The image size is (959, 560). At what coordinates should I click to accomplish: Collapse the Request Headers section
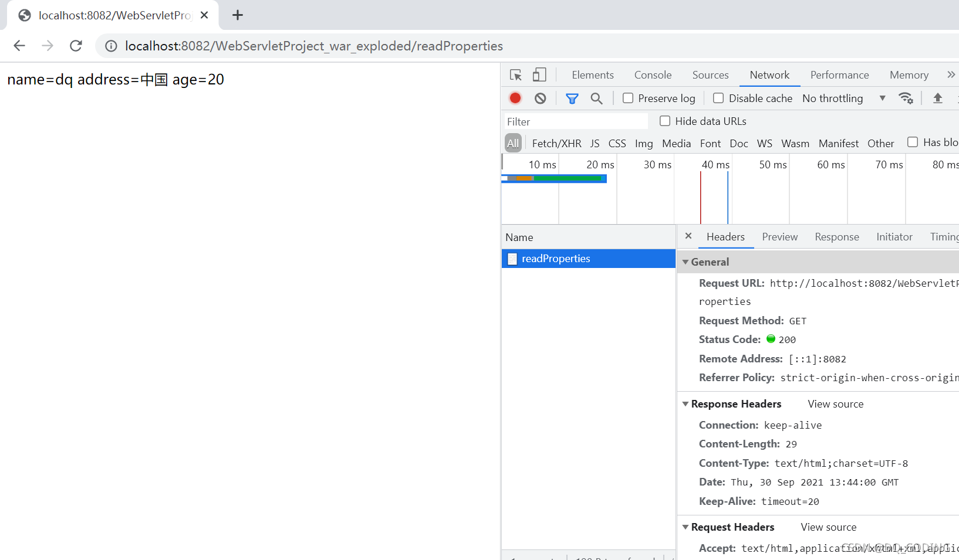(686, 527)
